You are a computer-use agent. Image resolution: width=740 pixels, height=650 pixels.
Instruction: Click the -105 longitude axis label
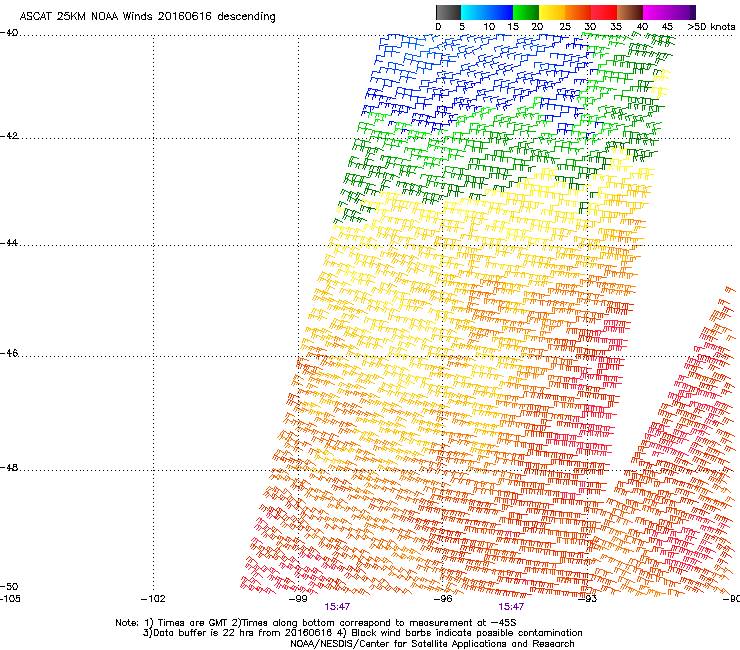click(x=10, y=599)
